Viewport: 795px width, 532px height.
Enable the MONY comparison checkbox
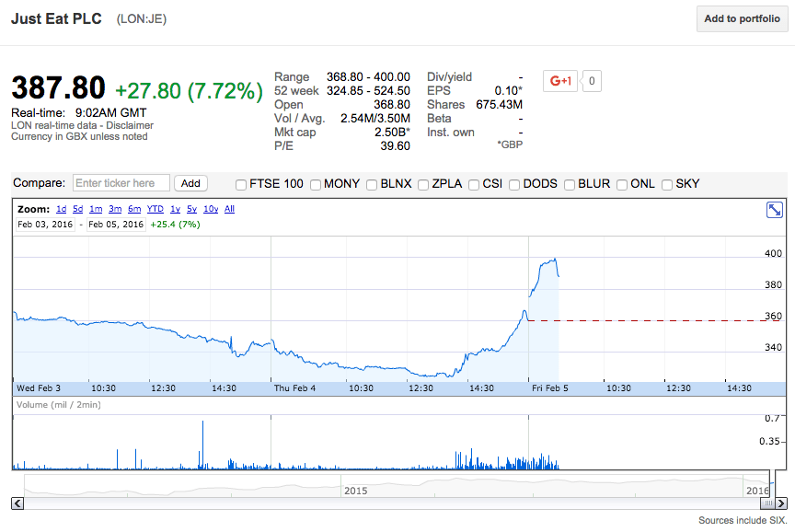click(317, 184)
